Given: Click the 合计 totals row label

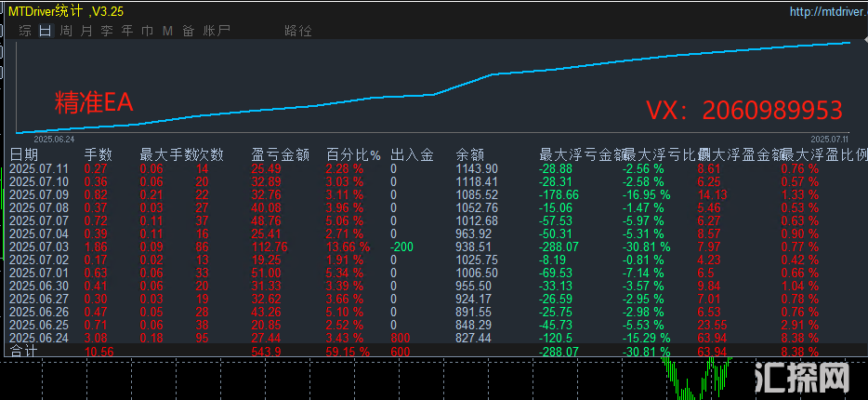Looking at the screenshot, I should tap(22, 351).
